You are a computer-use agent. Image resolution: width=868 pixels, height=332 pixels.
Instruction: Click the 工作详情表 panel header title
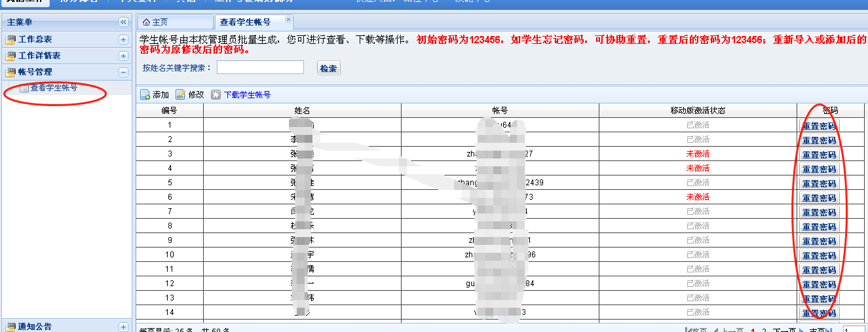39,56
